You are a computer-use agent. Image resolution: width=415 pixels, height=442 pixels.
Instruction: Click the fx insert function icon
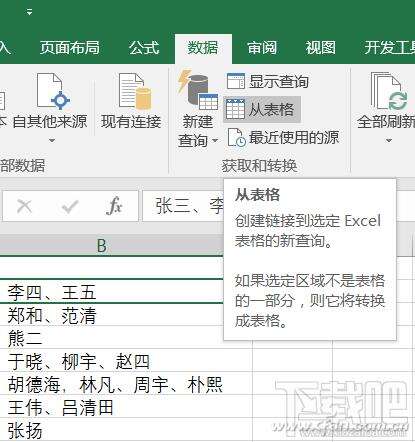114,206
